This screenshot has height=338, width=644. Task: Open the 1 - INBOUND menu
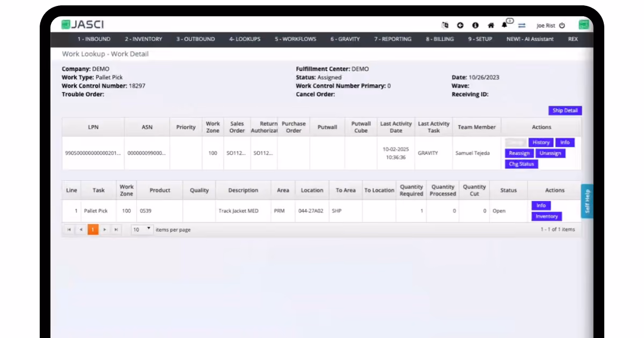[x=94, y=39]
